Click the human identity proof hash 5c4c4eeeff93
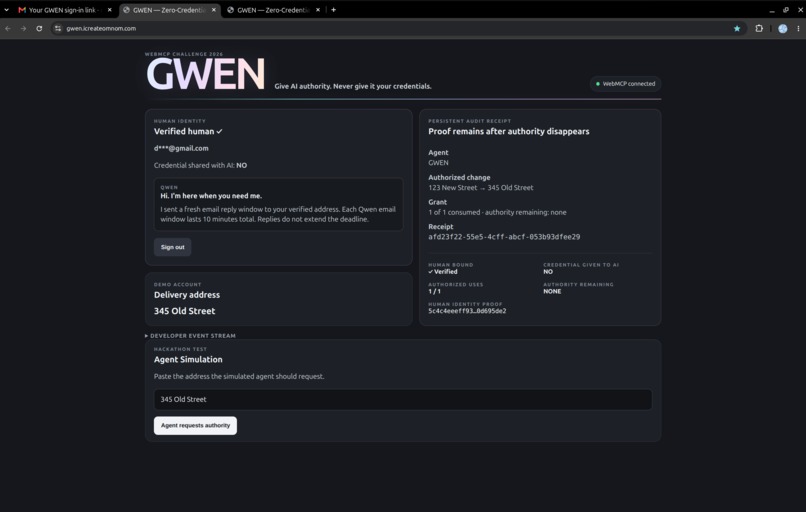The width and height of the screenshot is (806, 512). point(467,311)
